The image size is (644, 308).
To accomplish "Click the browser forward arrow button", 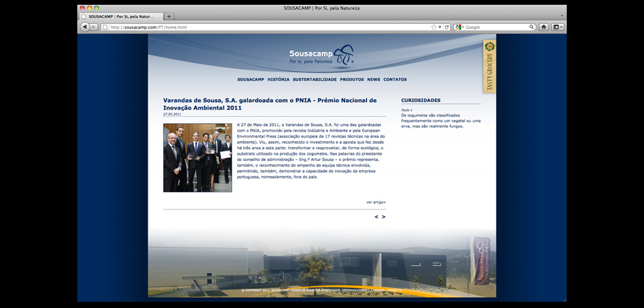I will pos(94,27).
